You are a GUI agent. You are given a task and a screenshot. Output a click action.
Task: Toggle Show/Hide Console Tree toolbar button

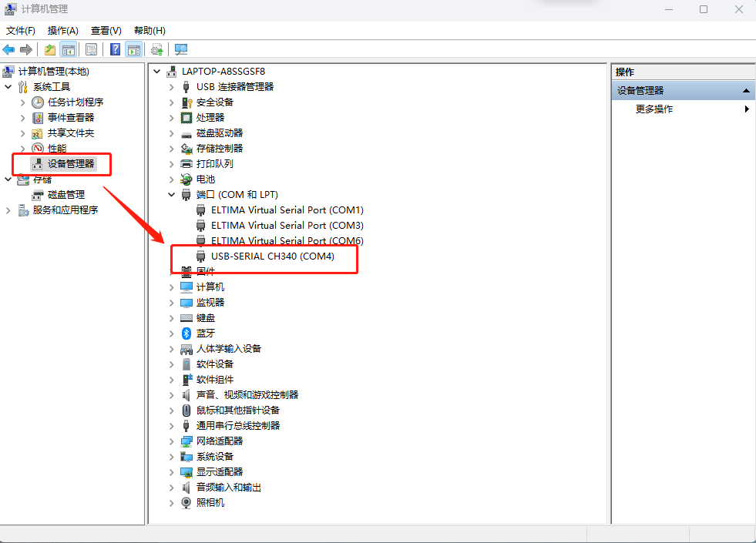(x=68, y=49)
